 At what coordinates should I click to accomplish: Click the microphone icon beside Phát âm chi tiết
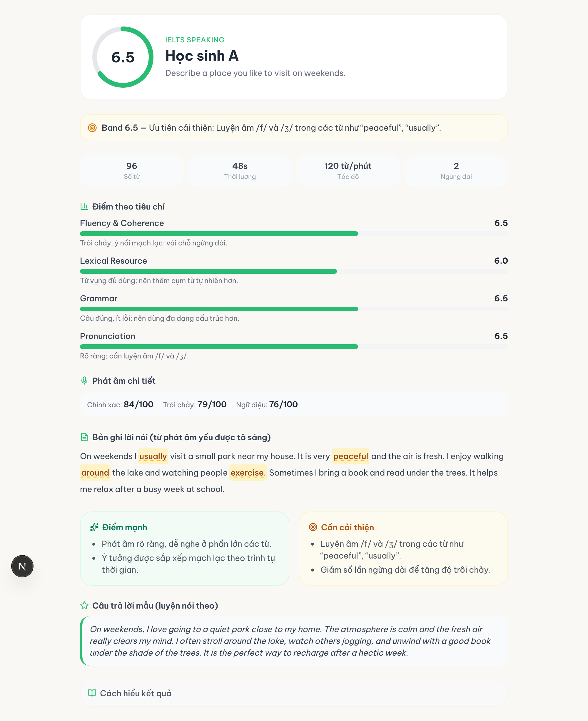[84, 380]
